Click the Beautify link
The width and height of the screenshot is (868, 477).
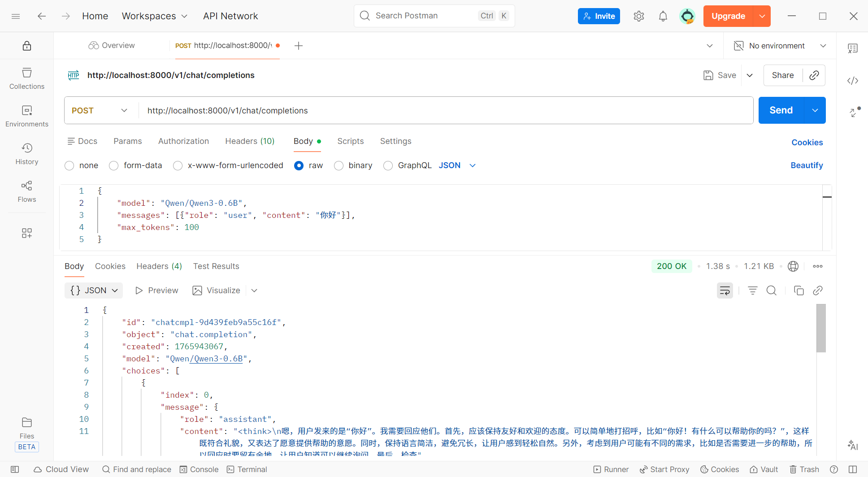pyautogui.click(x=807, y=165)
